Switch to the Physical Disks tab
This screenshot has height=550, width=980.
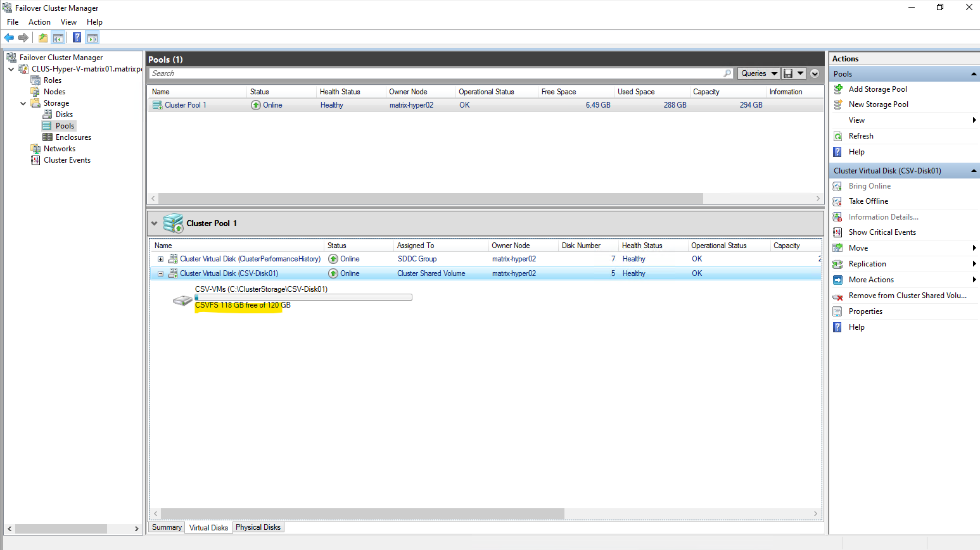[x=258, y=527]
